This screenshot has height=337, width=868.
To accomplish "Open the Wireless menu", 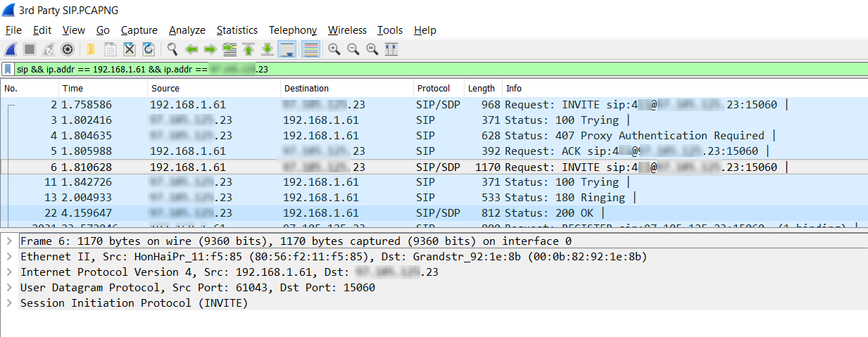I will tap(347, 30).
